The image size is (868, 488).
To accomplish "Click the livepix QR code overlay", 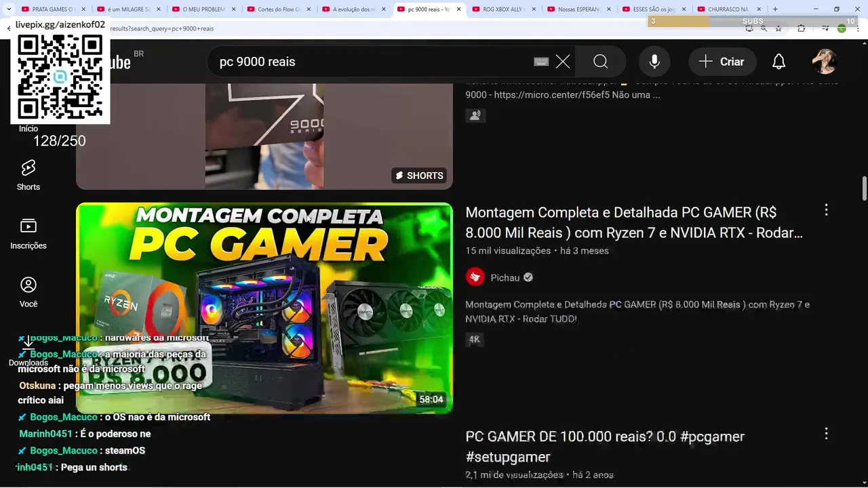I will [x=60, y=77].
